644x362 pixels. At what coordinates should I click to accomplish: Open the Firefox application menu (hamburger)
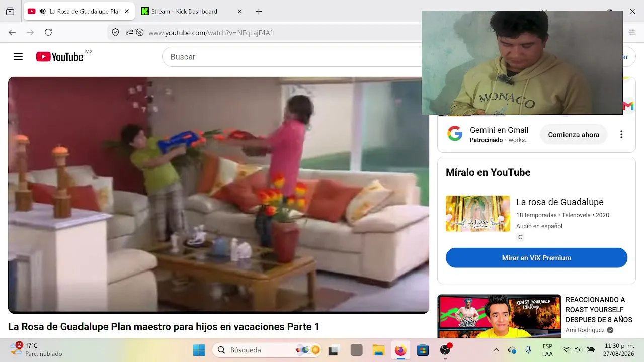(632, 32)
